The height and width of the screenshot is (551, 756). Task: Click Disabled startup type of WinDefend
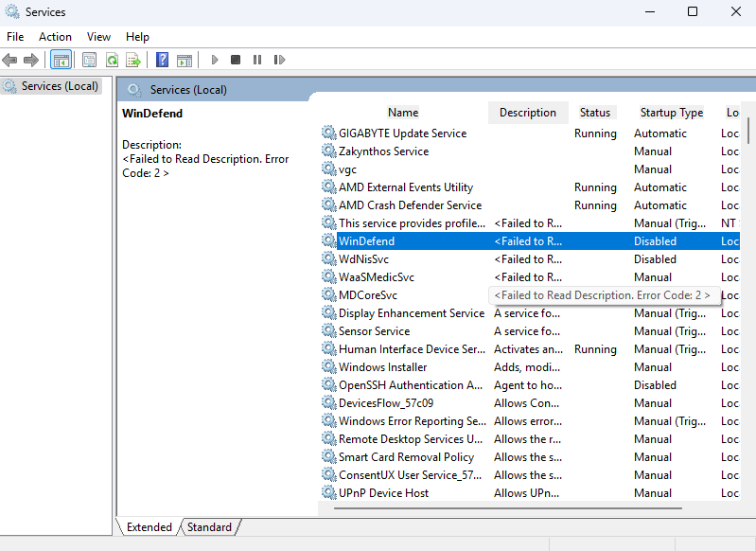coord(655,240)
